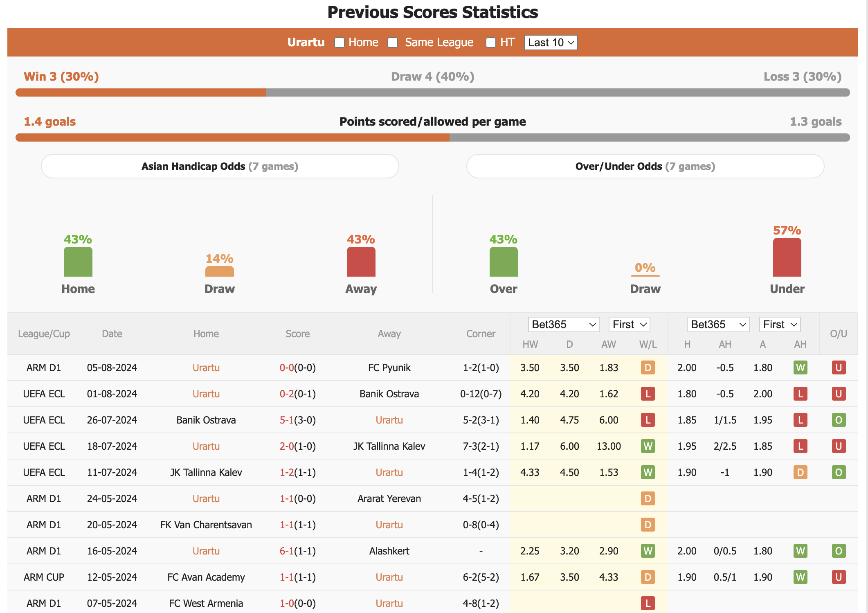Select the Asian Handicap Odds tab
The image size is (868, 613).
[x=220, y=166]
